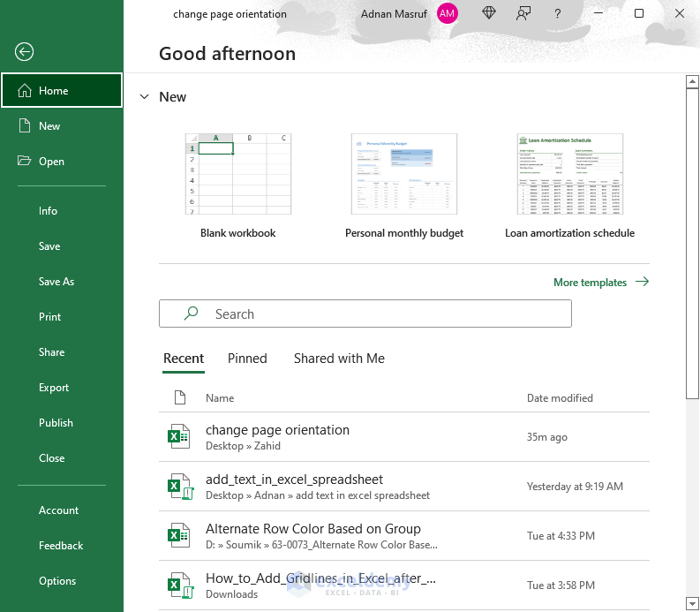Click the search magnifier icon
The height and width of the screenshot is (612, 700).
(x=191, y=314)
